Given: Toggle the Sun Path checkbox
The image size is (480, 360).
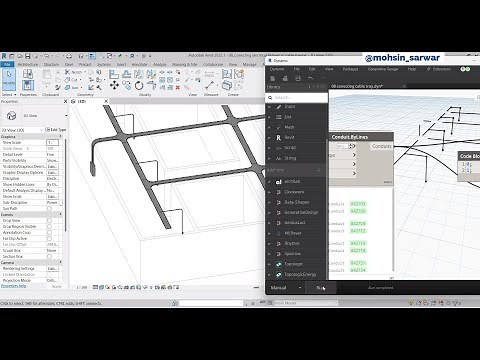Looking at the screenshot, I should 49,209.
